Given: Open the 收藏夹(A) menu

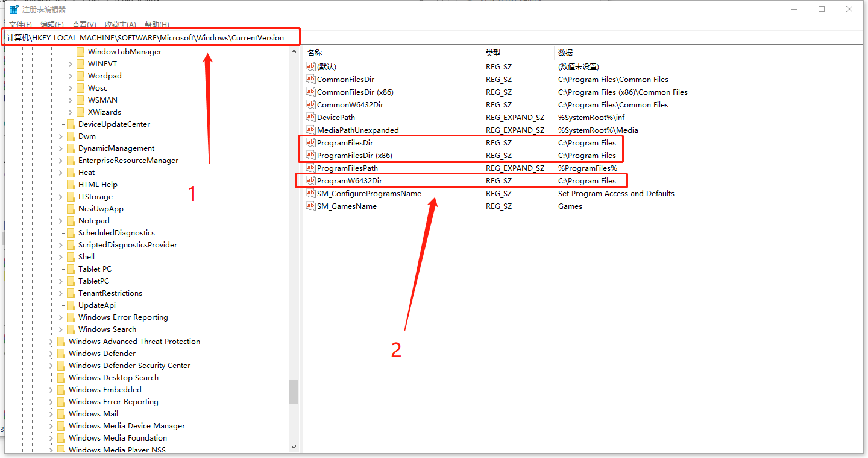Looking at the screenshot, I should point(121,25).
